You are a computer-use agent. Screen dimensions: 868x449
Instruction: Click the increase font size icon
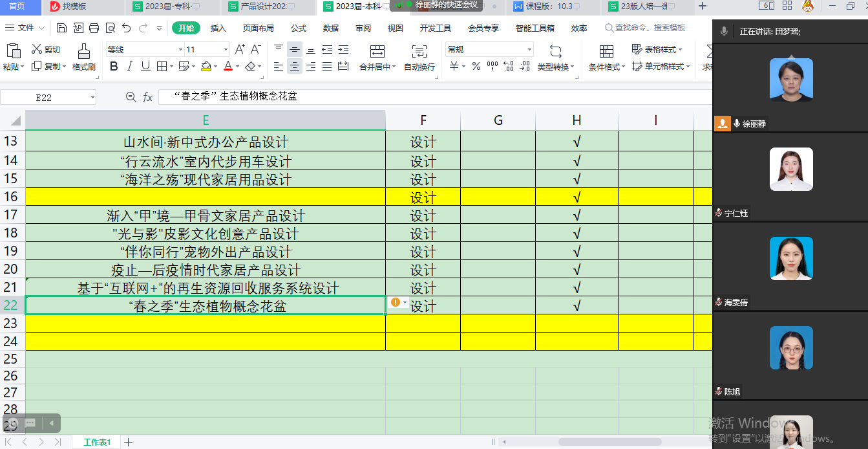pos(240,50)
